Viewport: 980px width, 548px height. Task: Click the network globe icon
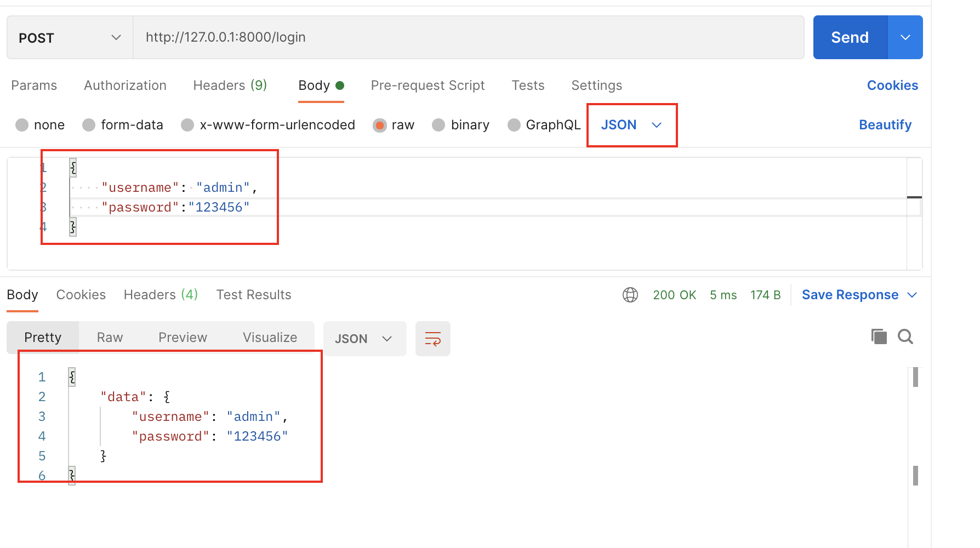coord(630,295)
